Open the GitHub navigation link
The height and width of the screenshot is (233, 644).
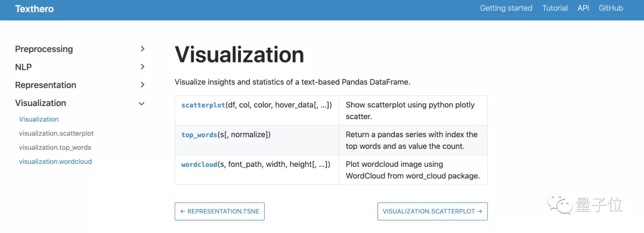(x=611, y=8)
